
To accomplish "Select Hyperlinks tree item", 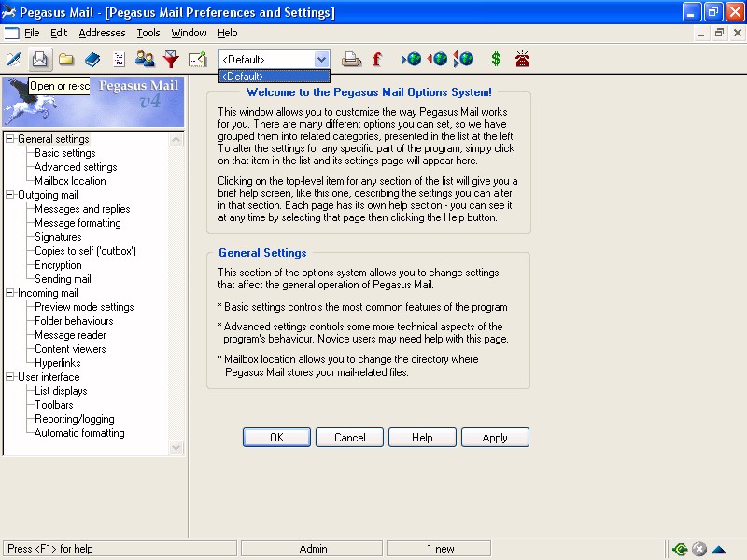I will (58, 363).
